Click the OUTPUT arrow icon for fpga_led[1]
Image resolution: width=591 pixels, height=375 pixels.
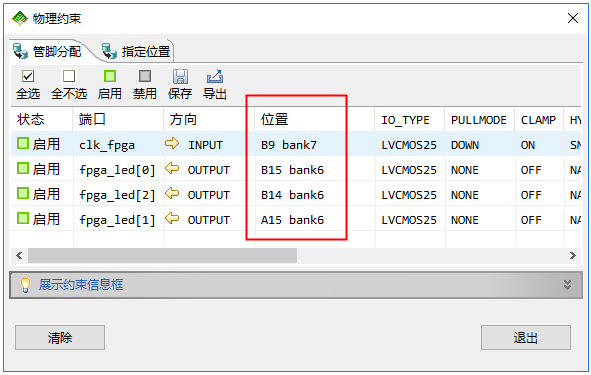pyautogui.click(x=172, y=218)
